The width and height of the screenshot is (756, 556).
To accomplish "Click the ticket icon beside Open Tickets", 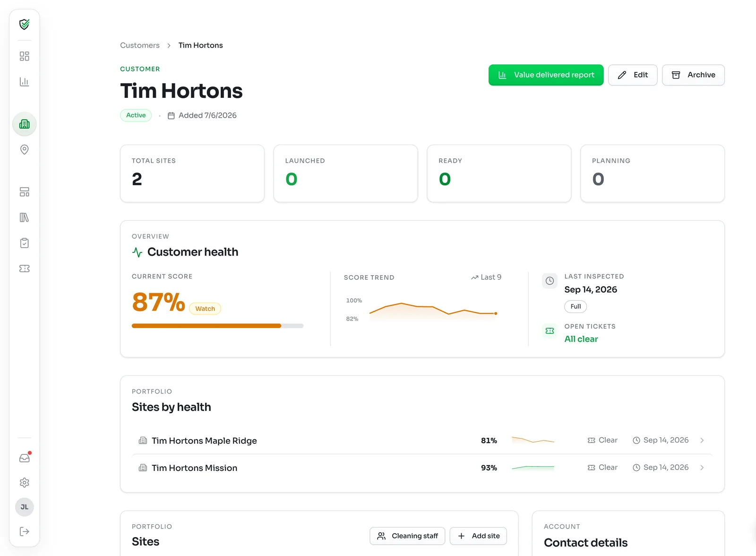I will (x=550, y=331).
